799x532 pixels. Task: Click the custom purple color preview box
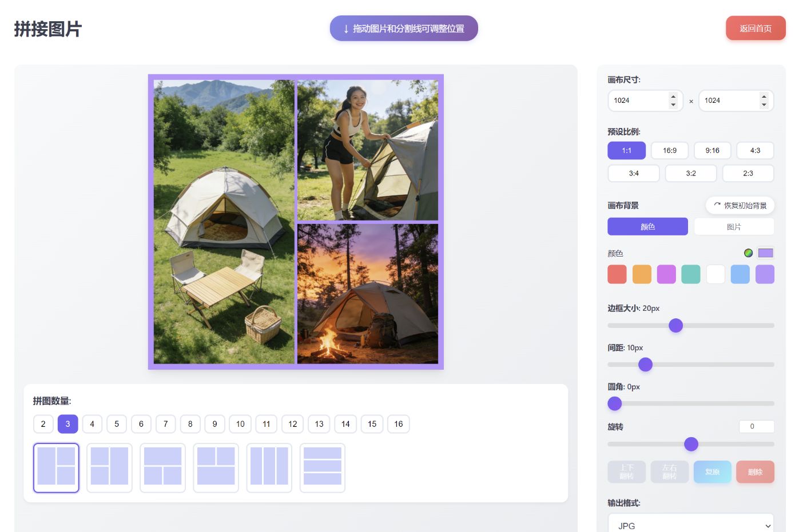765,253
